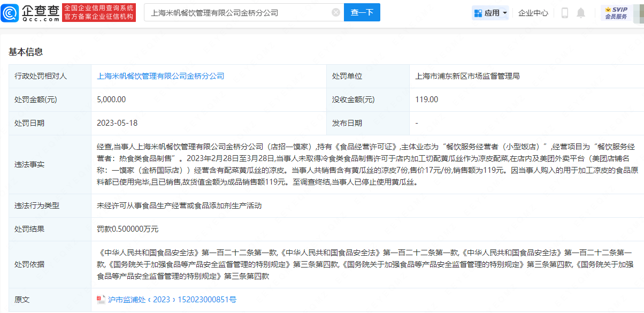Click the 企查查 logo icon
The width and height of the screenshot is (644, 313).
[x=13, y=12]
